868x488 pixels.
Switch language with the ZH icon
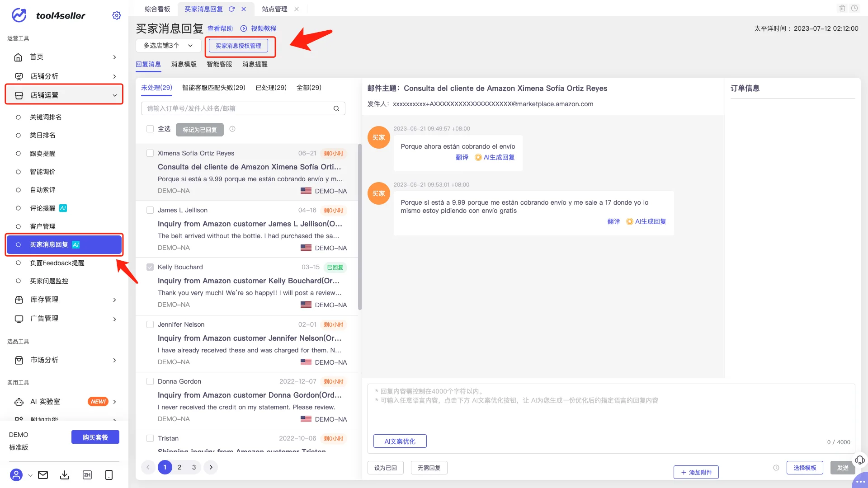[x=87, y=475]
